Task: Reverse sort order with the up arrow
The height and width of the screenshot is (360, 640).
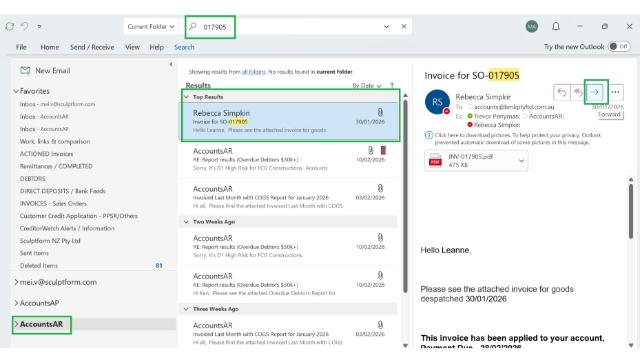Action: coord(392,86)
